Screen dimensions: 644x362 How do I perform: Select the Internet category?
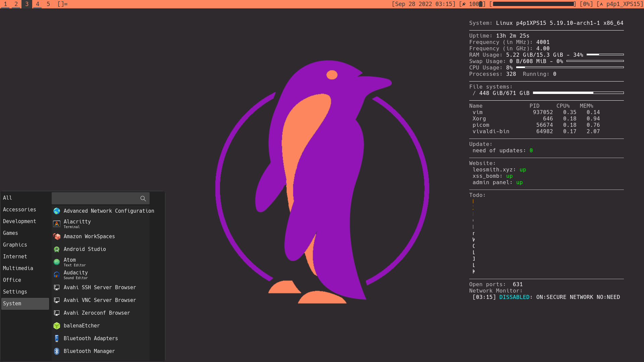(x=15, y=257)
